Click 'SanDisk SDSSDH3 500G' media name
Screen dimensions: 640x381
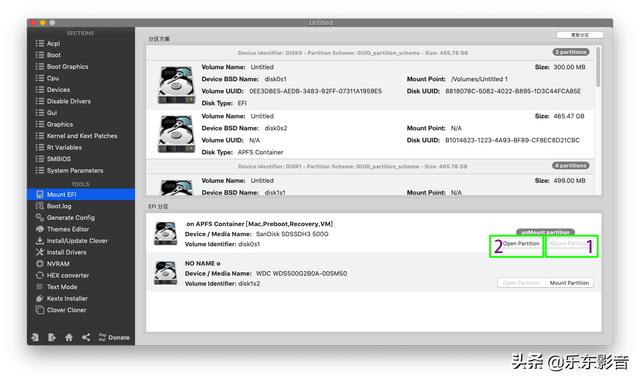click(x=292, y=234)
